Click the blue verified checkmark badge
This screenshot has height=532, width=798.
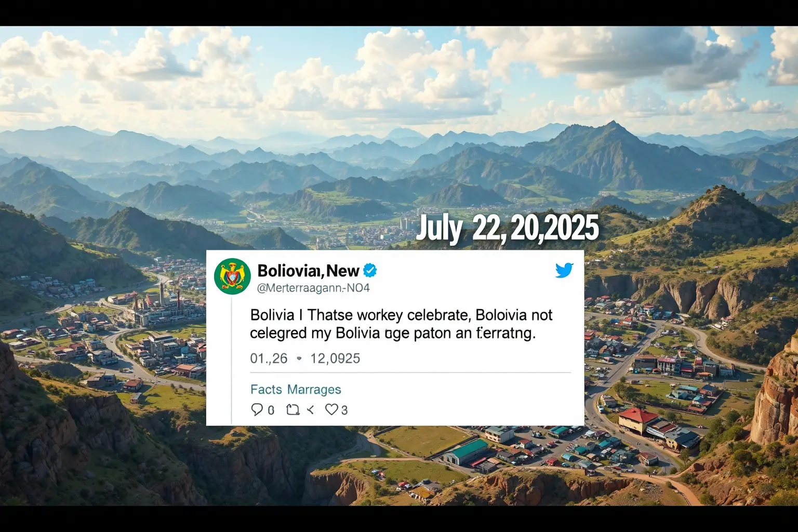pyautogui.click(x=370, y=270)
